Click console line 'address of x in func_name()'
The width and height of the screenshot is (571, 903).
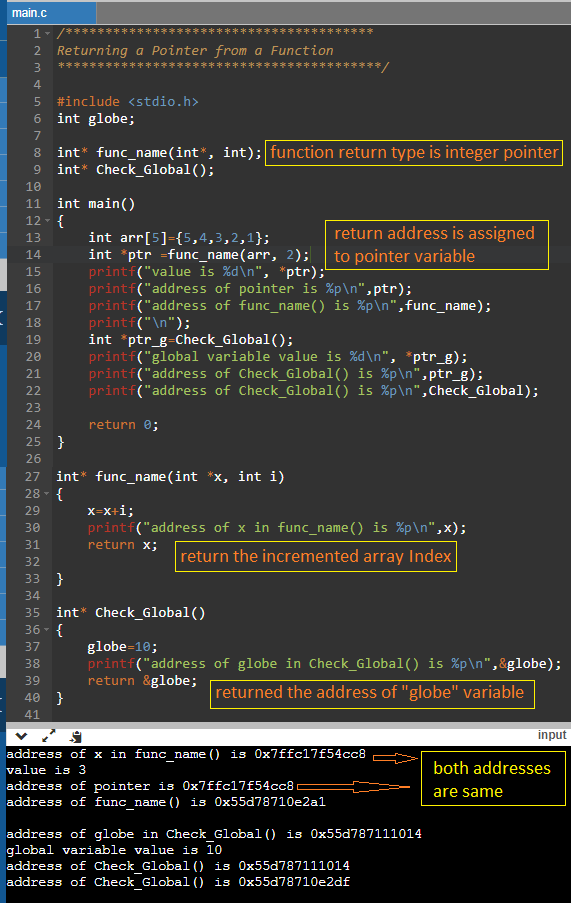point(186,754)
